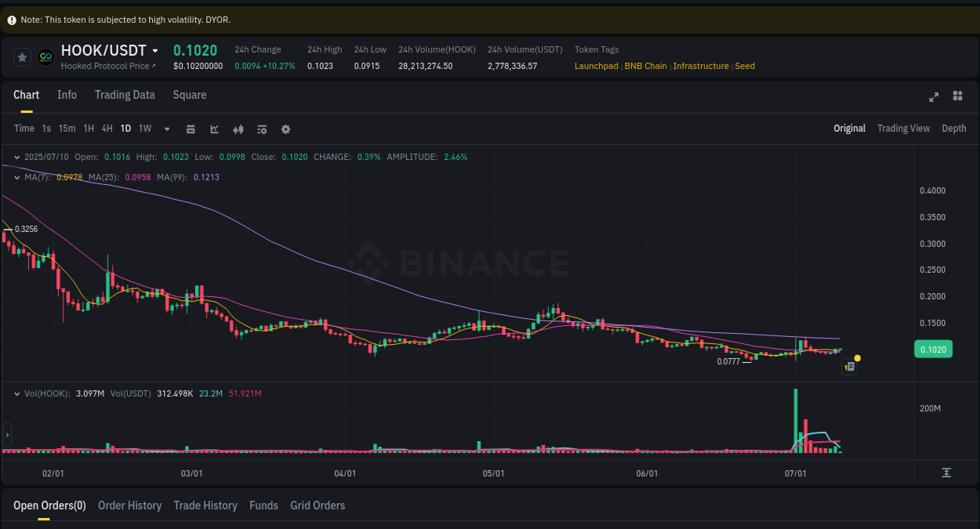Open the chart settings gear icon
The image size is (980, 529).
click(x=285, y=129)
